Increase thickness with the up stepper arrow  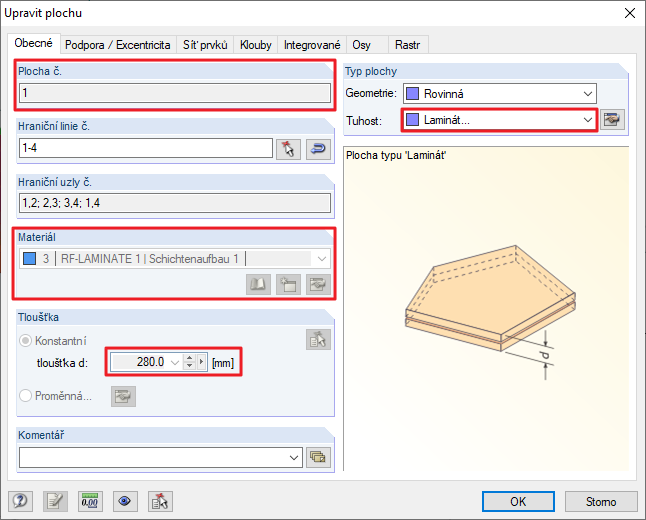[189, 358]
